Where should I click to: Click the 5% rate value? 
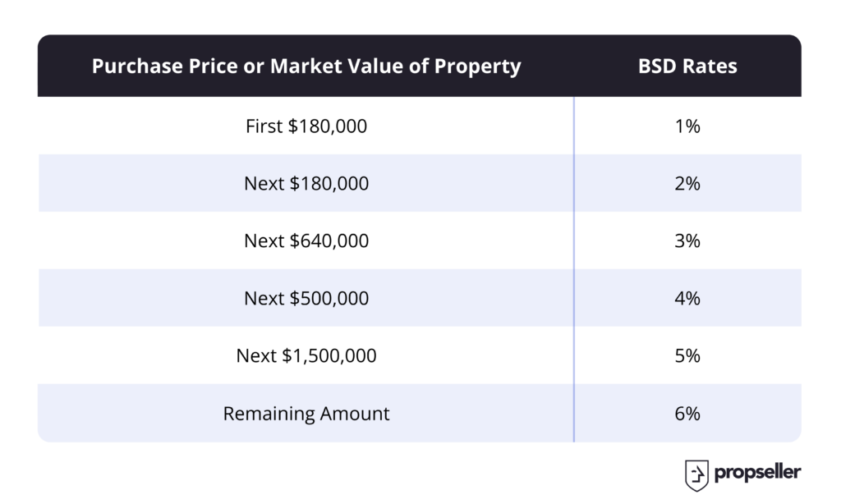point(687,355)
